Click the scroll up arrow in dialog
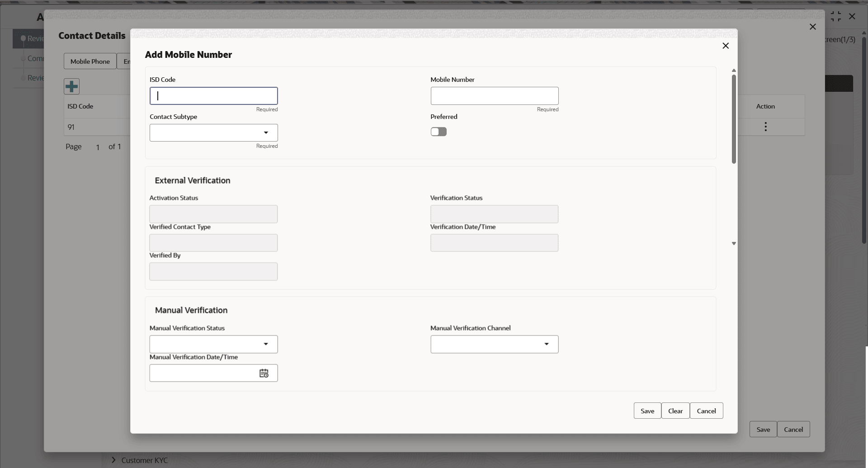Screen dimensions: 868x468 pyautogui.click(x=734, y=71)
